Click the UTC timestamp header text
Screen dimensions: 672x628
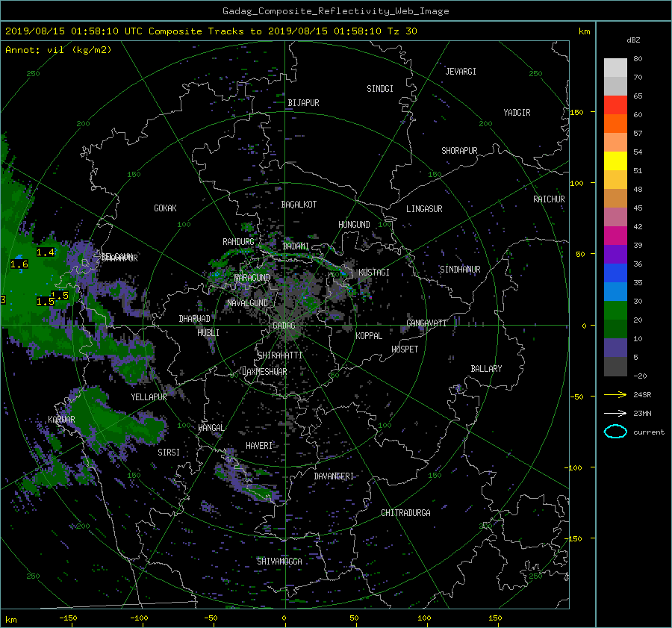pos(211,31)
